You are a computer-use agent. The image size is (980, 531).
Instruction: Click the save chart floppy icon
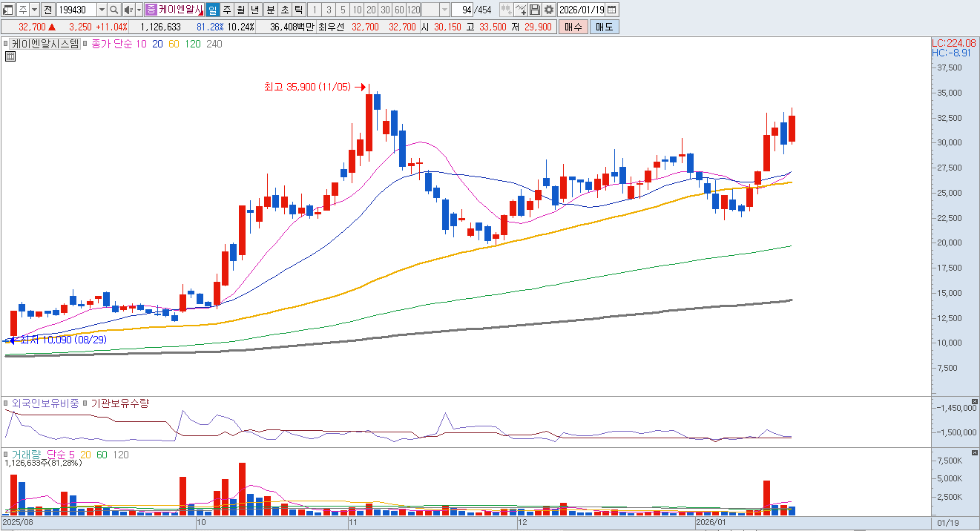(535, 10)
